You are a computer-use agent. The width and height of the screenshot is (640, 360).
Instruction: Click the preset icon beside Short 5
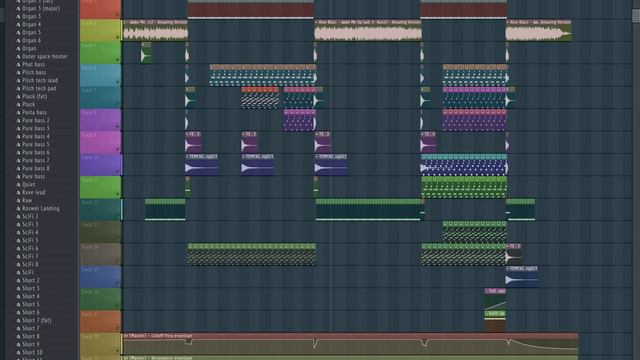click(x=18, y=304)
